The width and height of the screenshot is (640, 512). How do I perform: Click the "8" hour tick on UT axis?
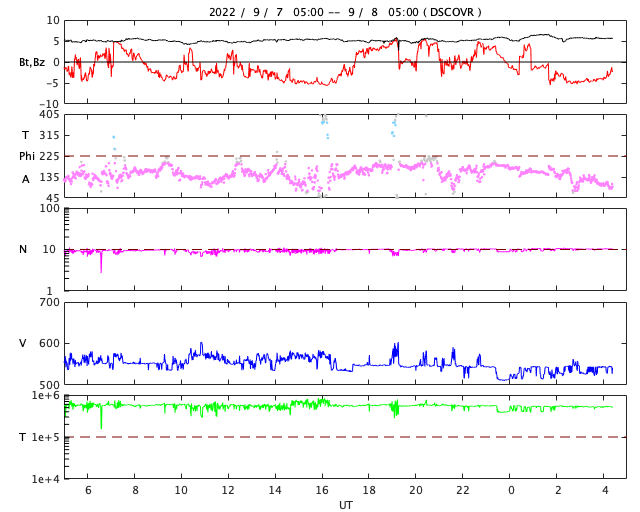click(135, 490)
